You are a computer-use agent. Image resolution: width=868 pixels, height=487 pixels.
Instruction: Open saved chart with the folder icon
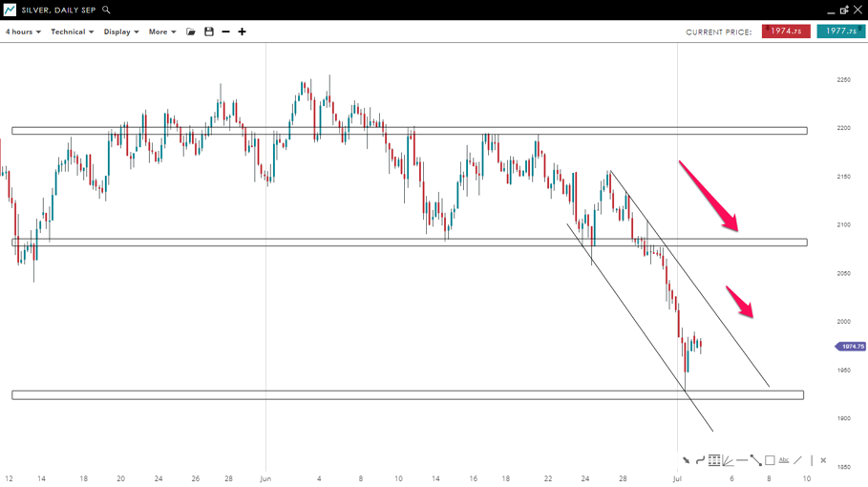click(191, 32)
